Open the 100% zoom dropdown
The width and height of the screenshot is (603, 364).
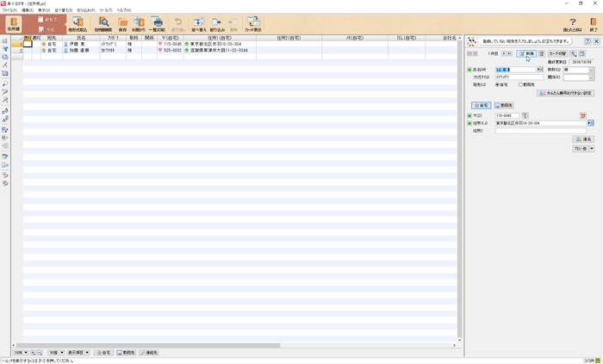[21, 353]
